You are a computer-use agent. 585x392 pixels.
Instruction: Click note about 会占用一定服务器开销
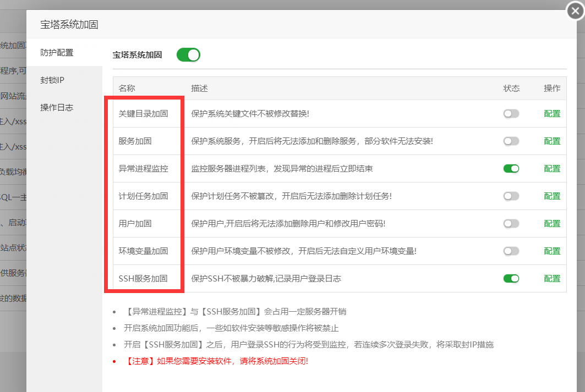pos(235,312)
